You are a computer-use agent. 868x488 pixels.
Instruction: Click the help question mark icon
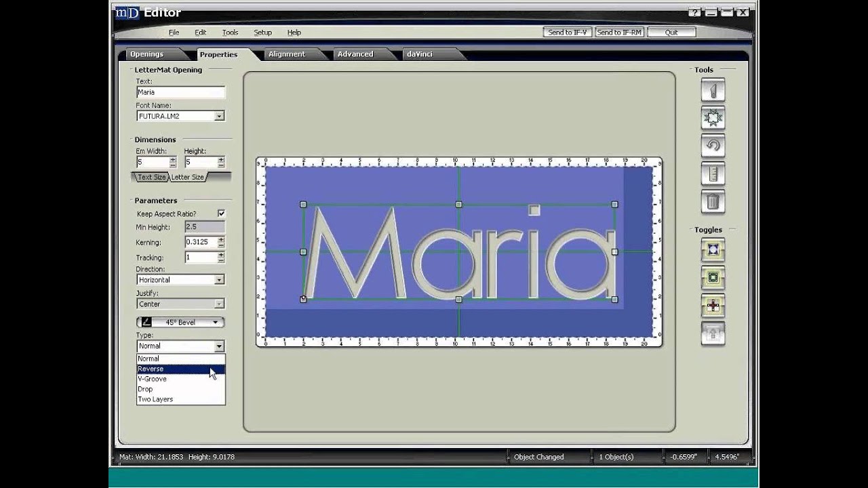tap(694, 12)
